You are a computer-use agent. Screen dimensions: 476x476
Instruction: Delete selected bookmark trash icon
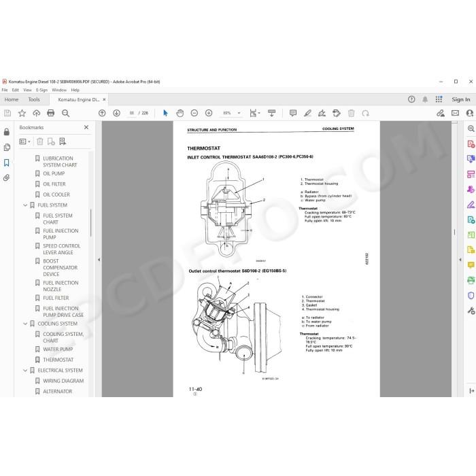coord(39,141)
